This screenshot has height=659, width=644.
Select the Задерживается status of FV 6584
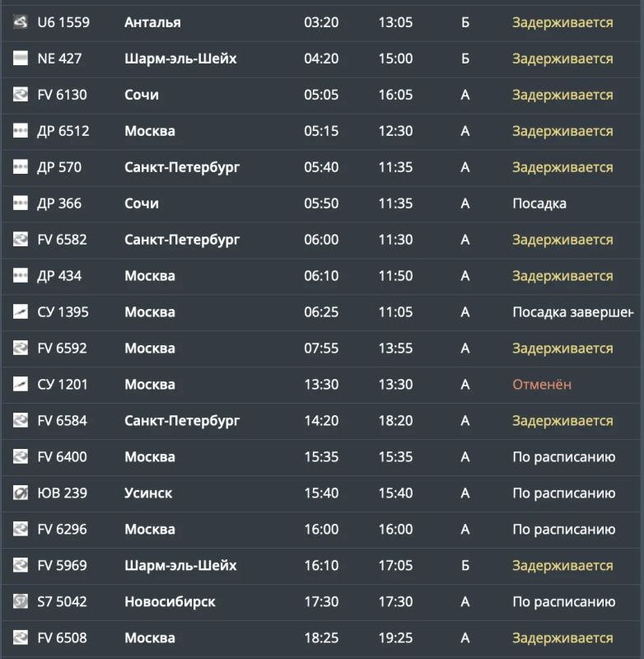coord(562,421)
